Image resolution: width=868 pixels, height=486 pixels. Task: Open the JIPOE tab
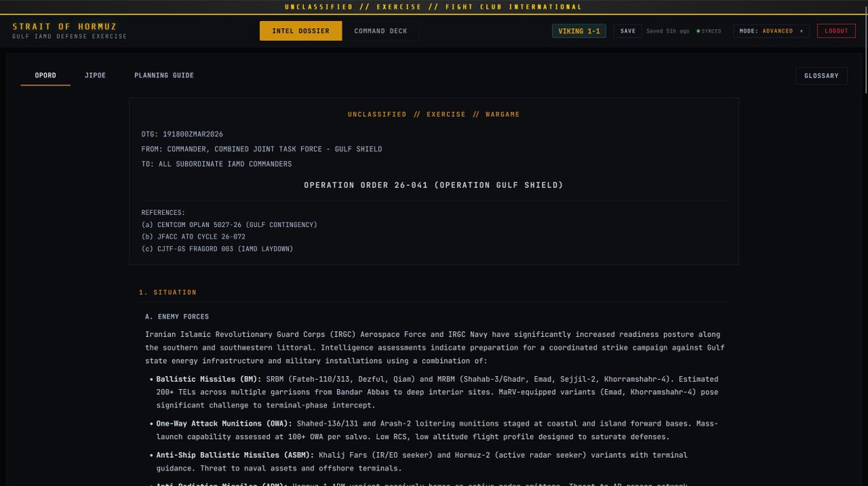(95, 75)
